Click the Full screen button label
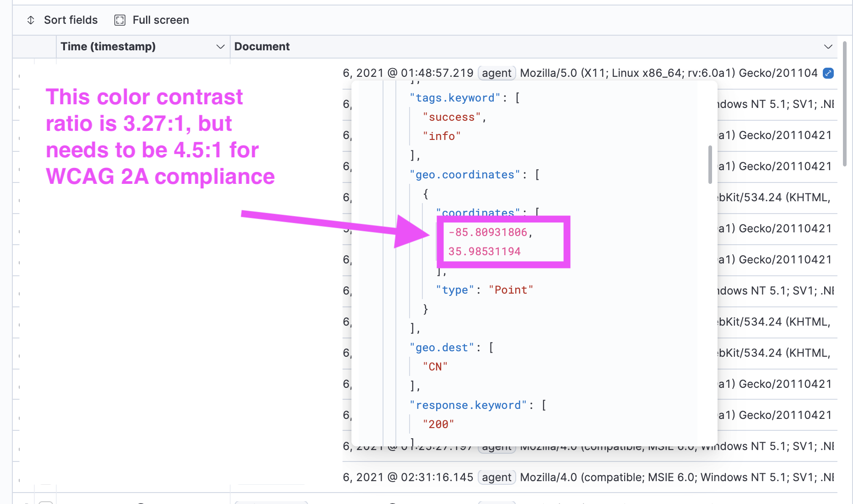 point(161,20)
